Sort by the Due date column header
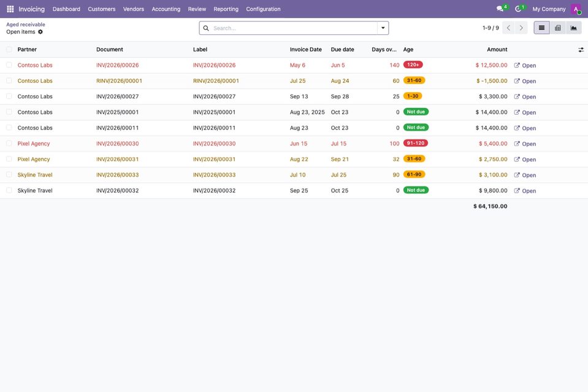 click(x=342, y=50)
